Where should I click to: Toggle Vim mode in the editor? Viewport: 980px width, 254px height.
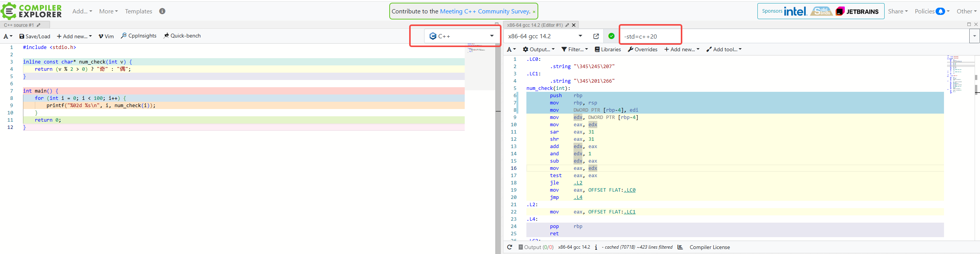pyautogui.click(x=106, y=36)
